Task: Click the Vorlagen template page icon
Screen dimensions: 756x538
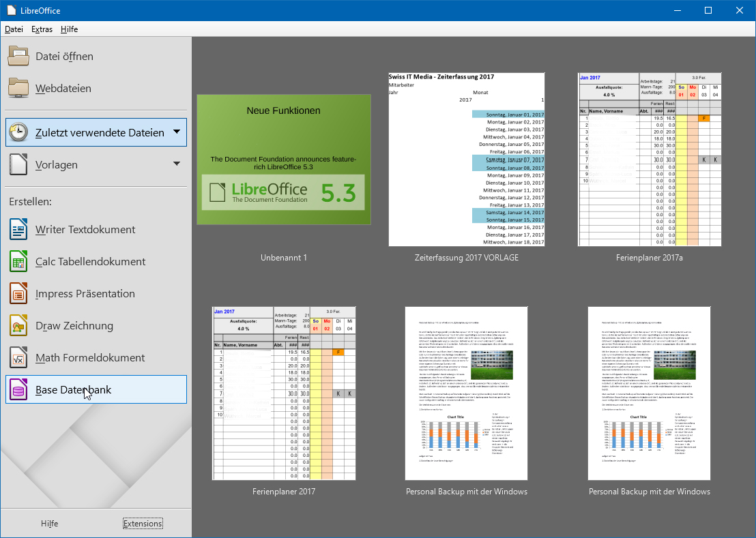Action: point(18,164)
